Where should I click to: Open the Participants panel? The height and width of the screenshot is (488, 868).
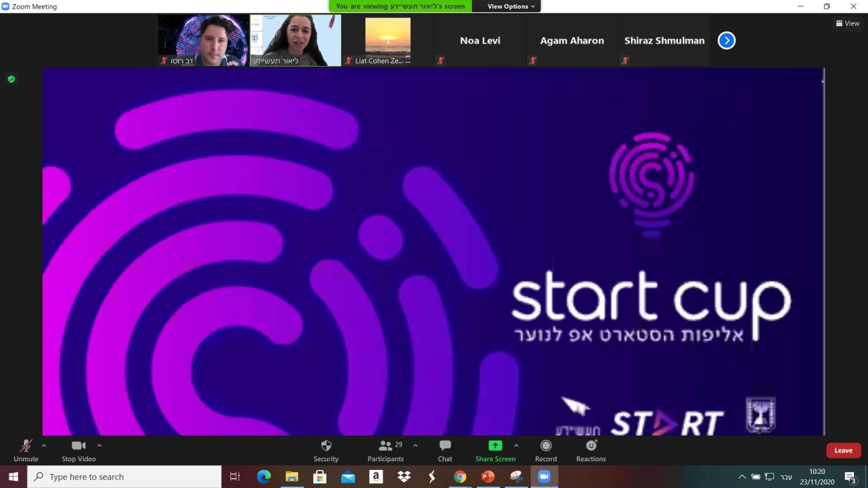click(386, 446)
